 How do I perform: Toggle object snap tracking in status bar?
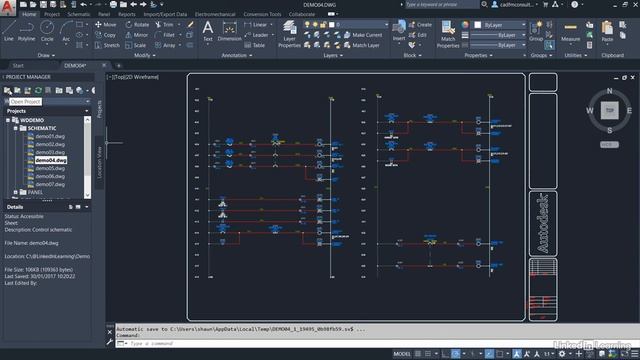489,354
